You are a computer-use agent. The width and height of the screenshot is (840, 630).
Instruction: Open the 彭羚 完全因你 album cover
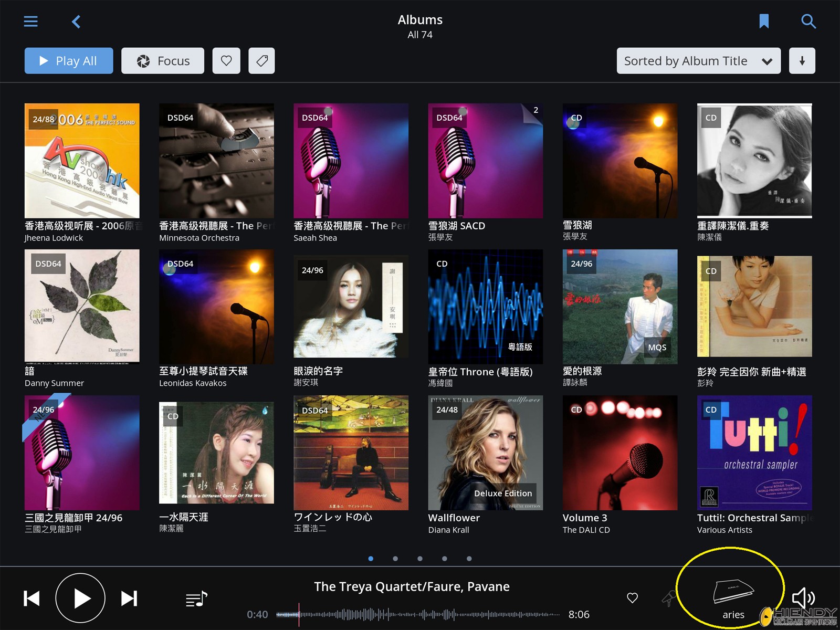[754, 307]
